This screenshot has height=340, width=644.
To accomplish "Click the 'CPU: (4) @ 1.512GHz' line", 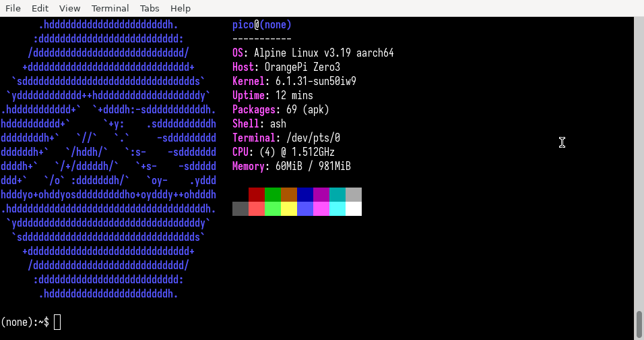I will tap(284, 152).
